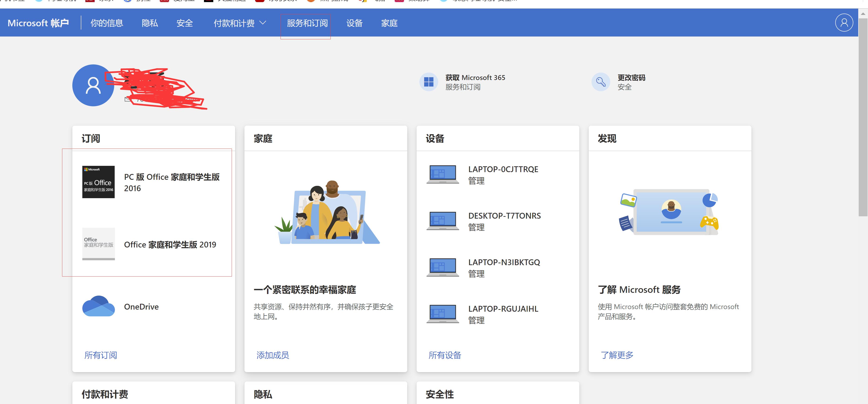Viewport: 868px width, 404px height.
Task: Click the laptop icon for LAPTOP-0CJTTRQE
Action: pos(442,174)
